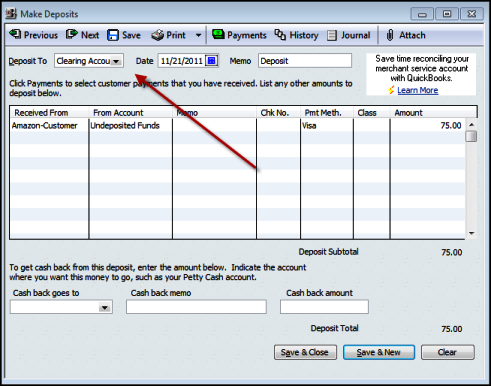
Task: Show transaction History
Action: (296, 35)
